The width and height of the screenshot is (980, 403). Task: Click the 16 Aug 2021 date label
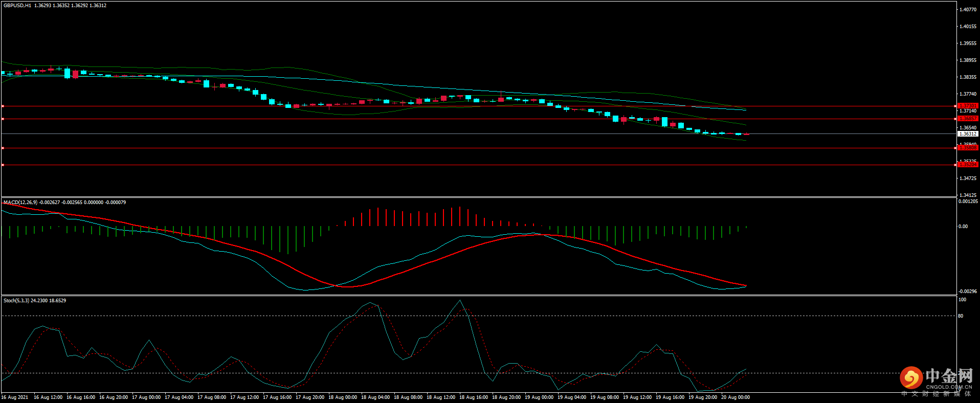tap(15, 397)
